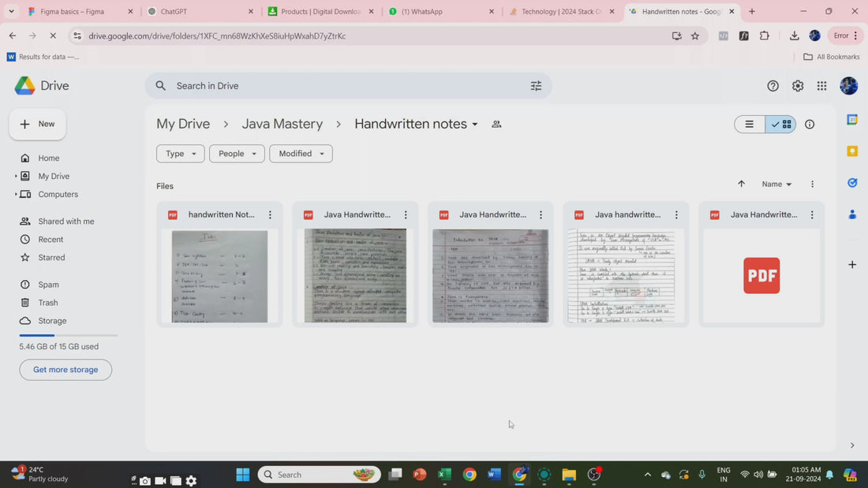Open the handwritten Not... PDF thumbnail
The image size is (868, 488).
(219, 276)
